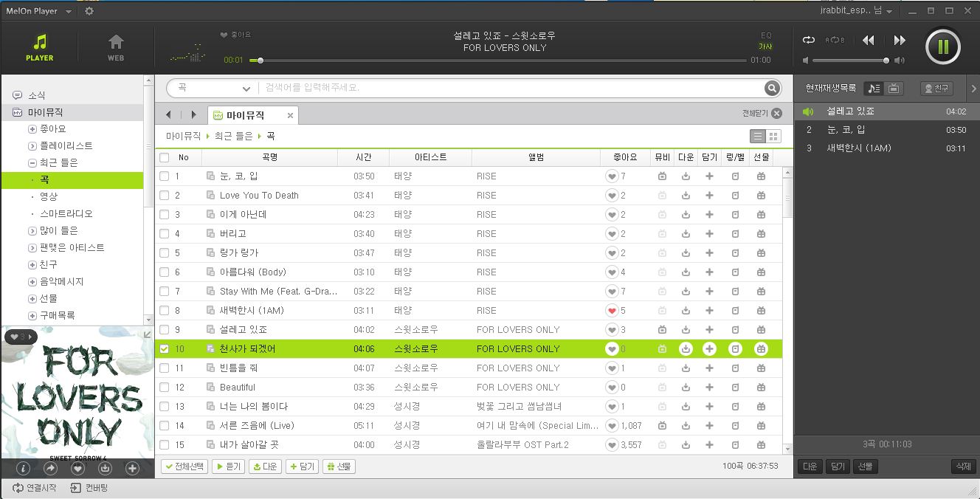Check the box for song Love You To Death
Viewport: 980px width, 499px height.
[x=165, y=196]
